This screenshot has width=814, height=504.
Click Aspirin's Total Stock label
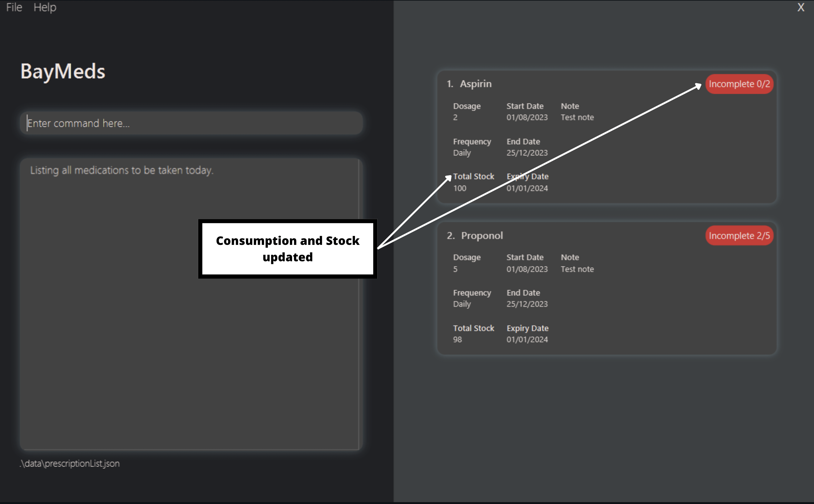point(474,176)
